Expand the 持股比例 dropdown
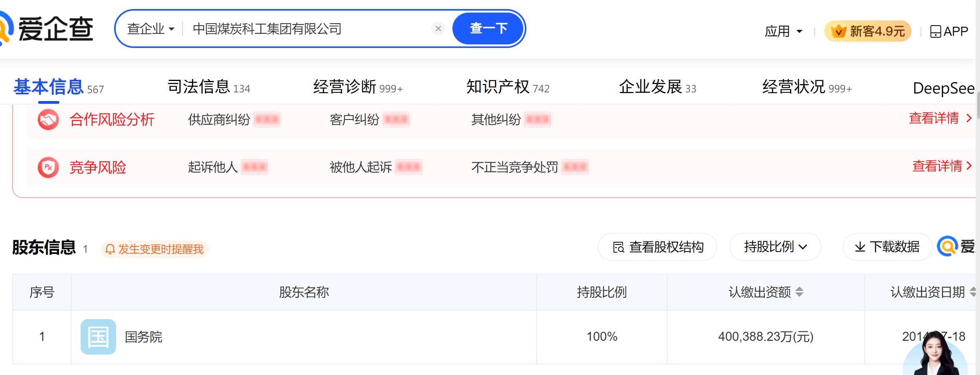Viewport: 980px width, 375px height. click(x=775, y=247)
